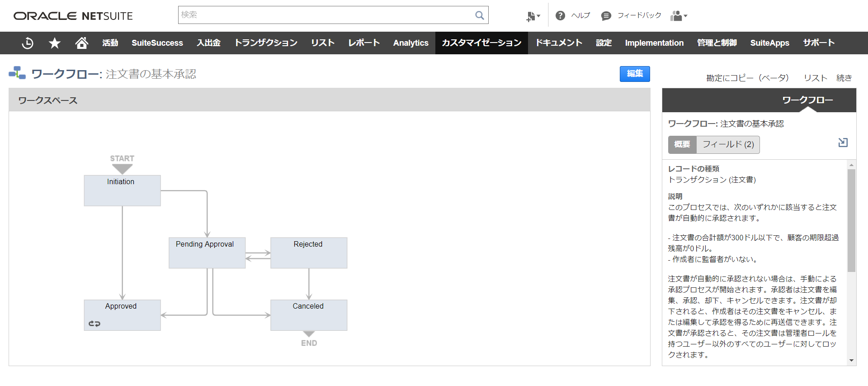Viewport: 868px width, 386px height.
Task: Click the shortcuts star icon
Action: [55, 43]
